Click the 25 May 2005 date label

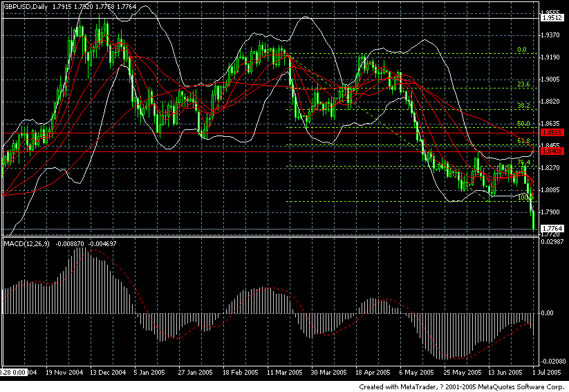click(463, 373)
